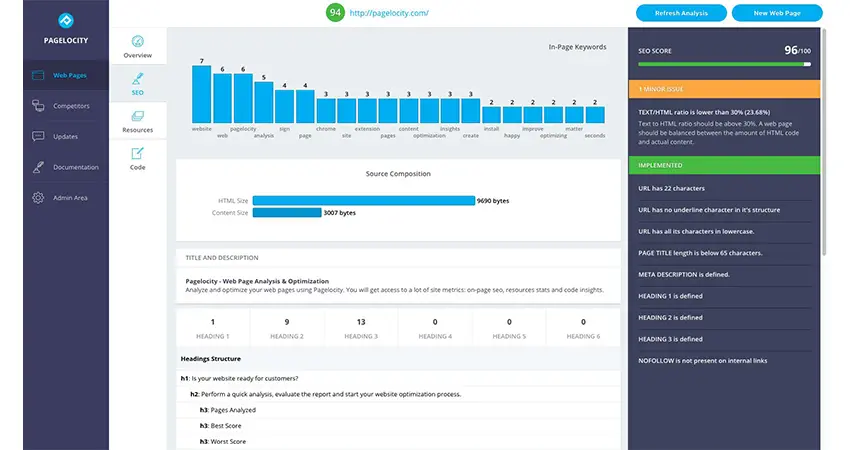Click 'HEADING 3 is defined' item

pos(670,339)
